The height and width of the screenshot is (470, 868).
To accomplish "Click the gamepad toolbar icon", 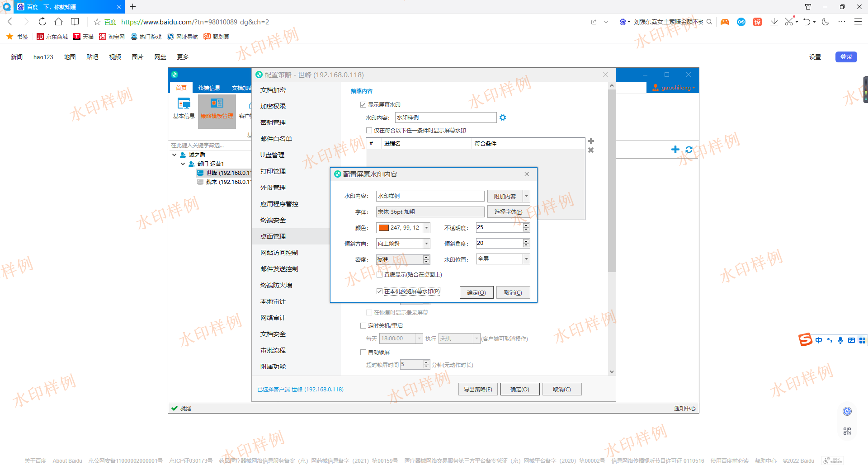I will (725, 22).
